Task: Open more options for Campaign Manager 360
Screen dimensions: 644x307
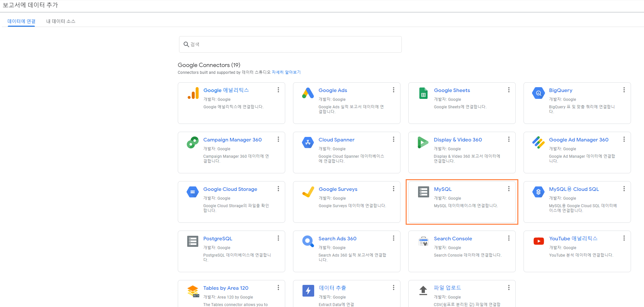Action: pos(278,139)
